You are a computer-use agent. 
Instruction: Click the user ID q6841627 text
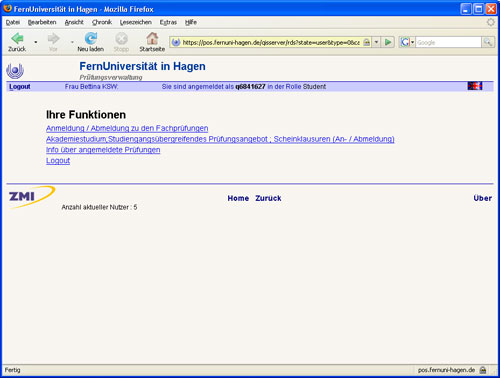(250, 87)
